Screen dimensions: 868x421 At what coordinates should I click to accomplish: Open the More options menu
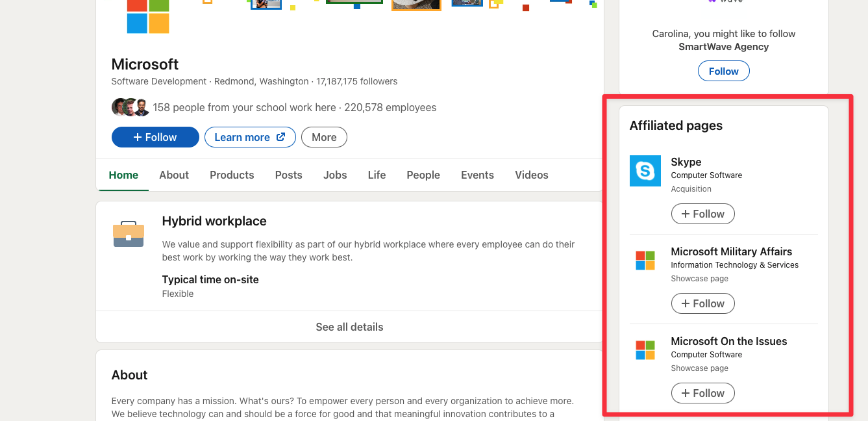point(324,137)
